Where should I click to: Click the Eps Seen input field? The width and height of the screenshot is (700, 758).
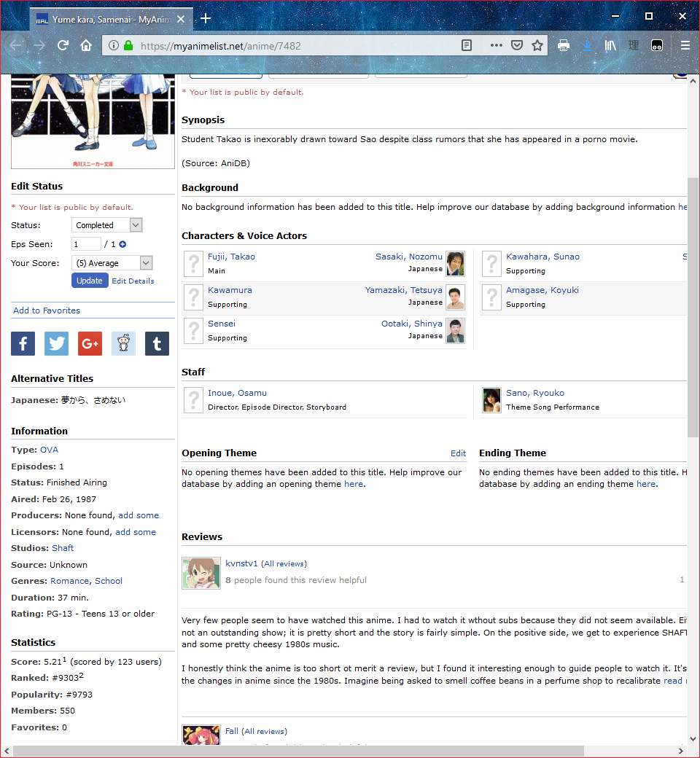tap(86, 245)
